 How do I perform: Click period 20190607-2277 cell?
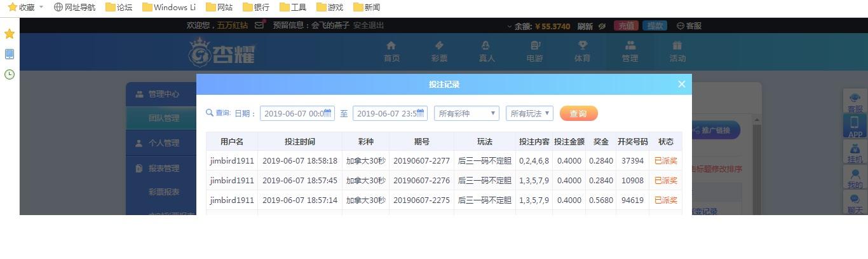pos(422,161)
